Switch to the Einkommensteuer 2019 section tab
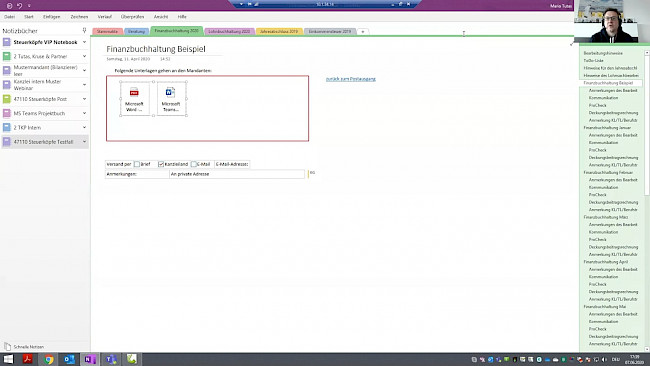The width and height of the screenshot is (650, 366). click(330, 32)
